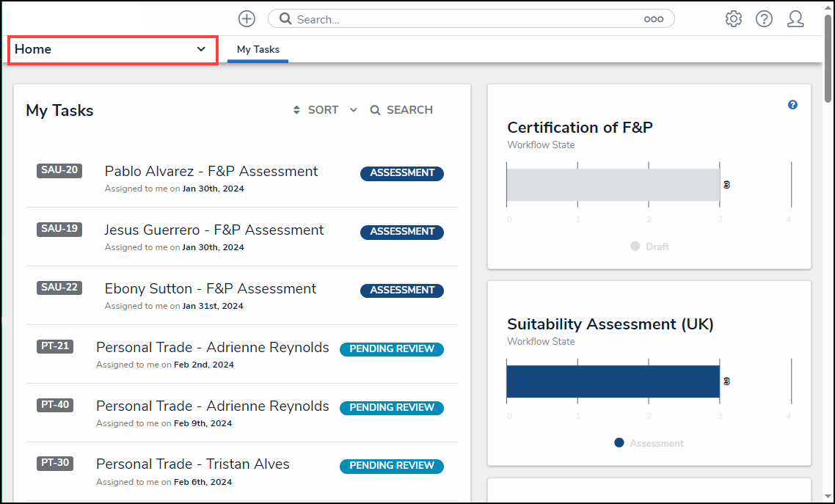Click Assessment badge for Ebony Sutton task

coord(401,291)
